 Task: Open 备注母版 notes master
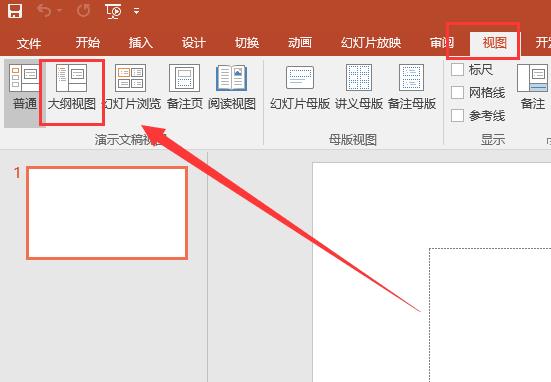pos(412,88)
